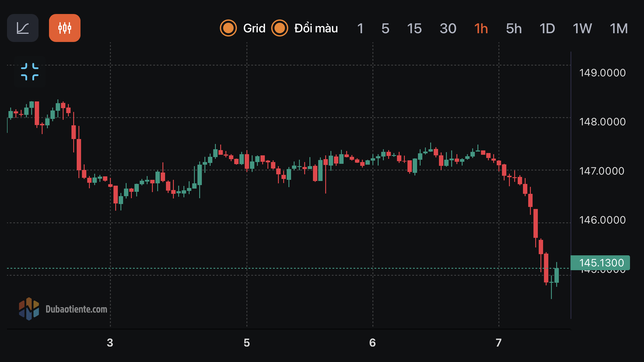Click date label 3 on time axis

pyautogui.click(x=110, y=343)
